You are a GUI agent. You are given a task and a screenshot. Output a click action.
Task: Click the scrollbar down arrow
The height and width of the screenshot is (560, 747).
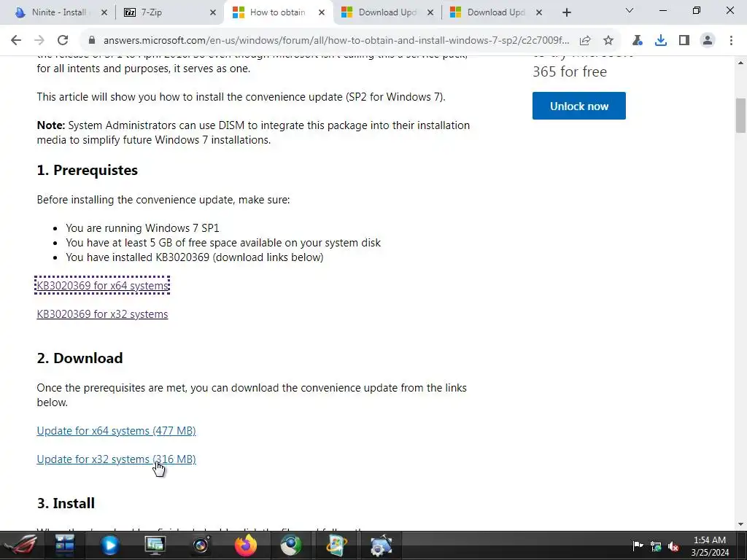740,524
